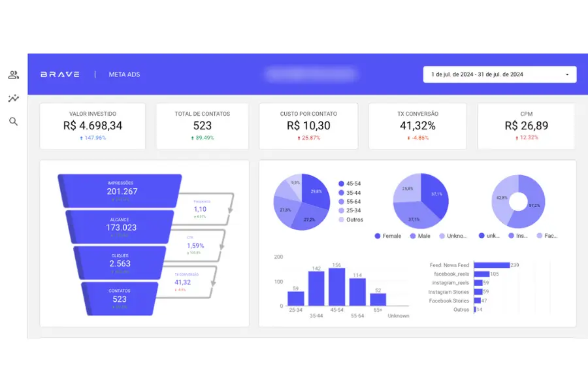
Task: Click the TX Conversão 41,32% card
Action: click(417, 126)
